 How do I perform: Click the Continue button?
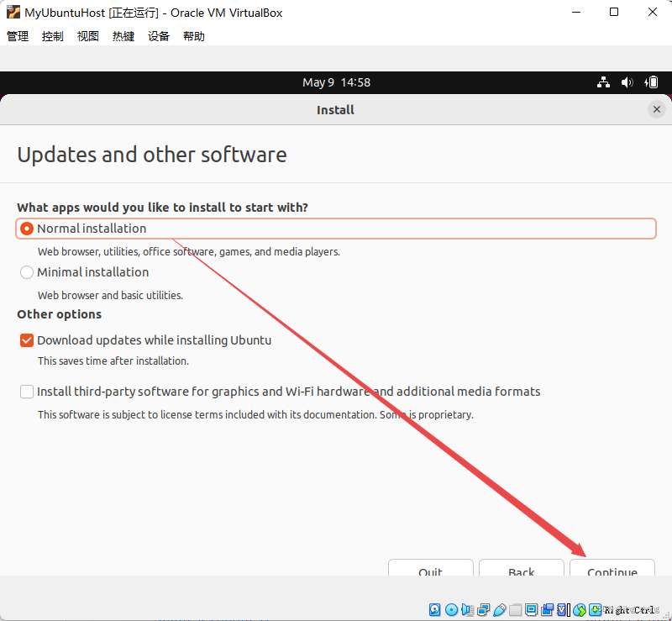pyautogui.click(x=612, y=567)
